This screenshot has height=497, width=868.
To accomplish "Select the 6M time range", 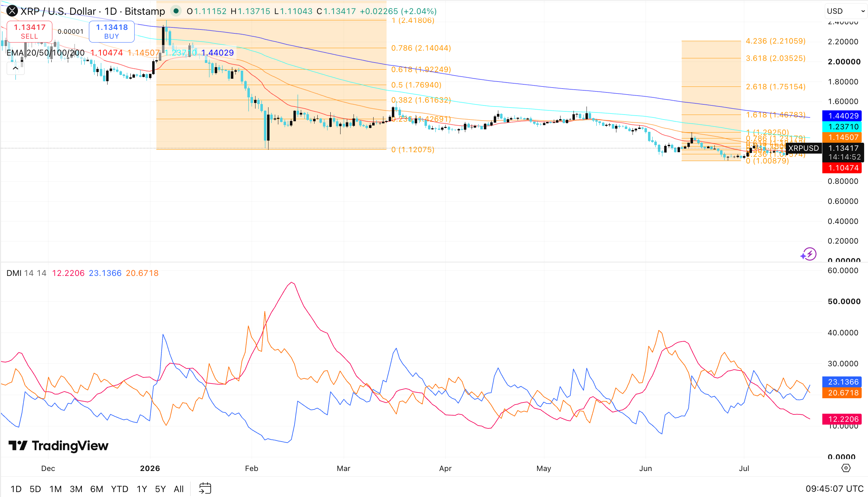I will click(x=97, y=489).
